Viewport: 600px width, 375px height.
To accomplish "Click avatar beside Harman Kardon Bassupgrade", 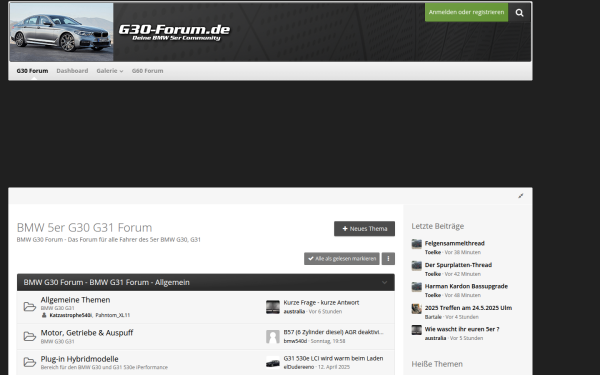I will coord(416,287).
